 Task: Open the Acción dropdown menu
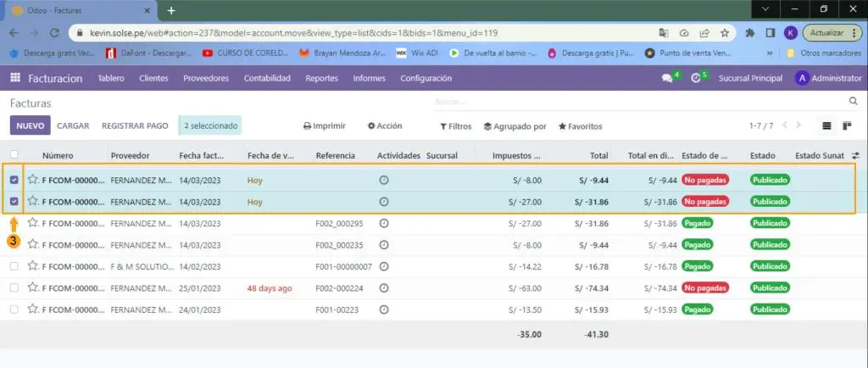tap(384, 125)
